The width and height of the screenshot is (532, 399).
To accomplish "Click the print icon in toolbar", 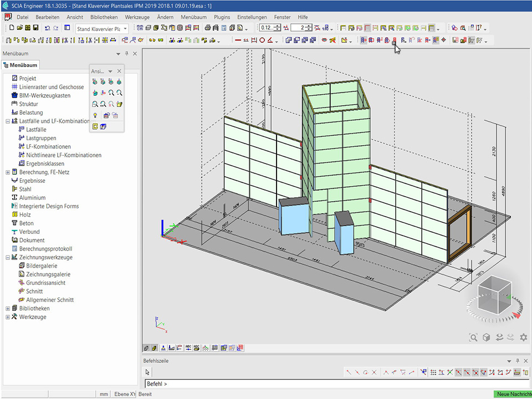I will 207,28.
